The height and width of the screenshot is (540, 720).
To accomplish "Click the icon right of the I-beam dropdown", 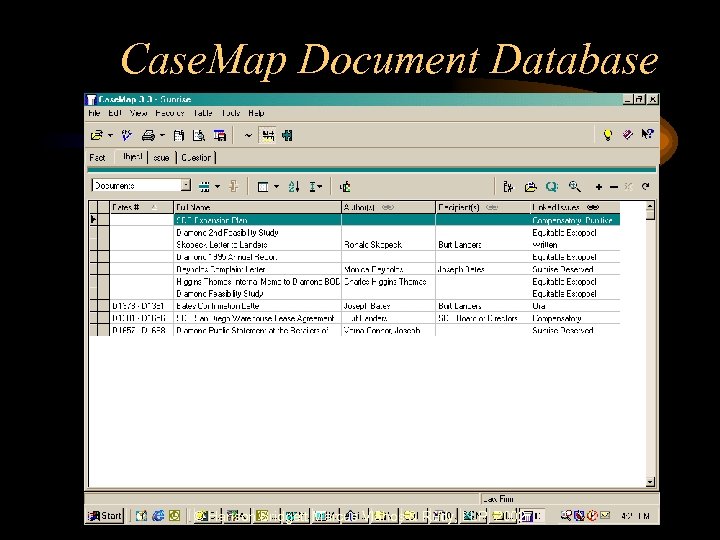I will 345,186.
